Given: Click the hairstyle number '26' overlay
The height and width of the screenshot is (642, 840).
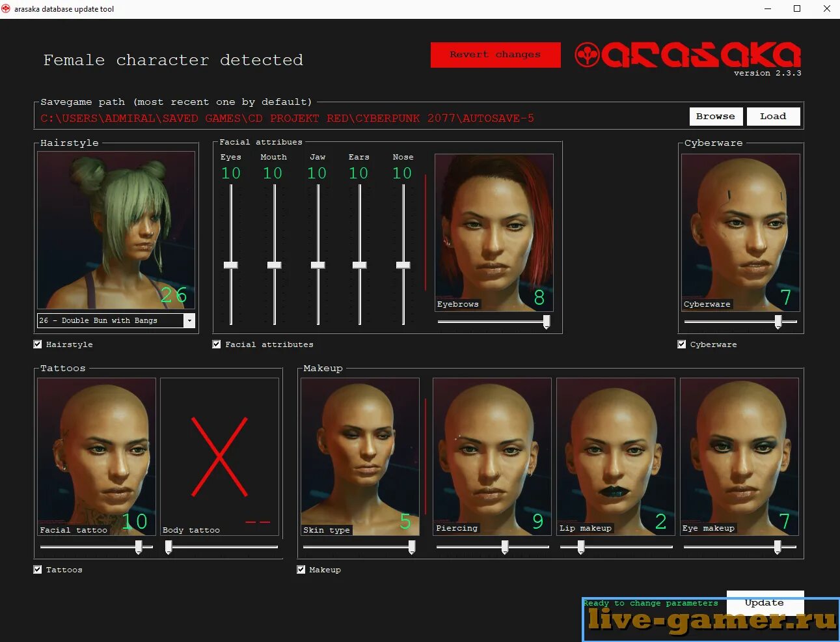Looking at the screenshot, I should (174, 295).
